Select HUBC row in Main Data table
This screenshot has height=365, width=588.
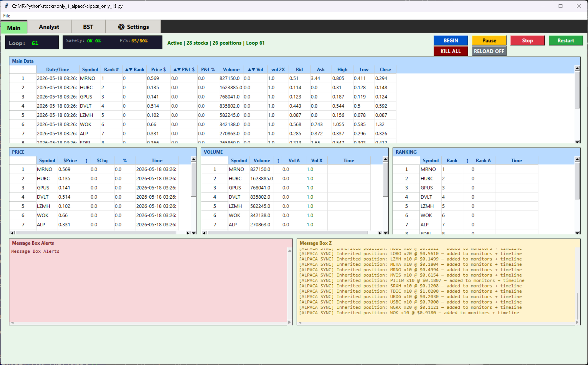click(x=203, y=88)
